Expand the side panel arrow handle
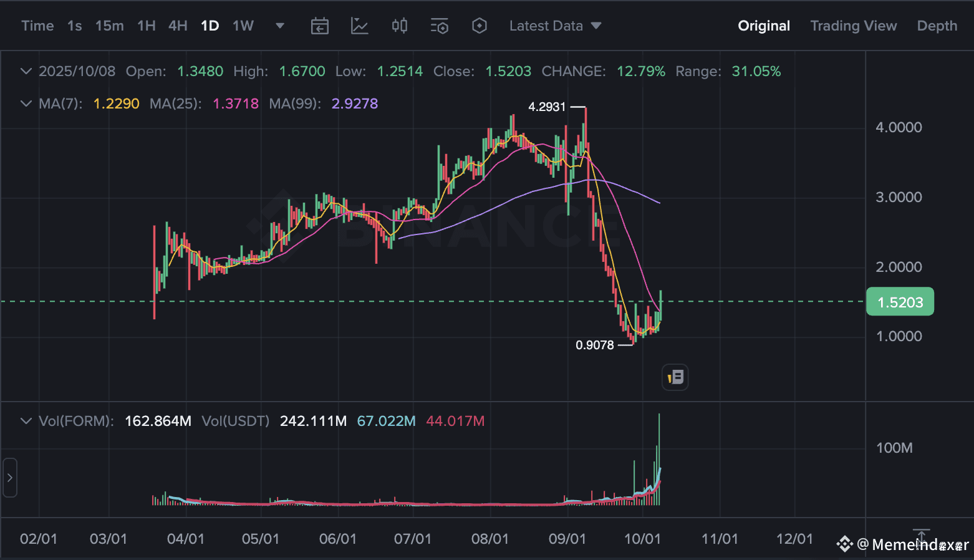The width and height of the screenshot is (974, 560). [x=10, y=478]
